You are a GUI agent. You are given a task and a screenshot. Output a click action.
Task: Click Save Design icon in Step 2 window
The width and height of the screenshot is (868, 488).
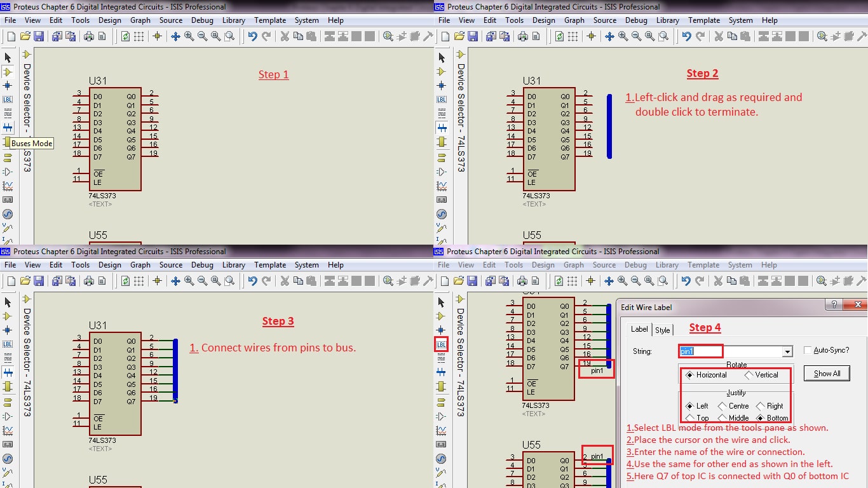pyautogui.click(x=473, y=36)
